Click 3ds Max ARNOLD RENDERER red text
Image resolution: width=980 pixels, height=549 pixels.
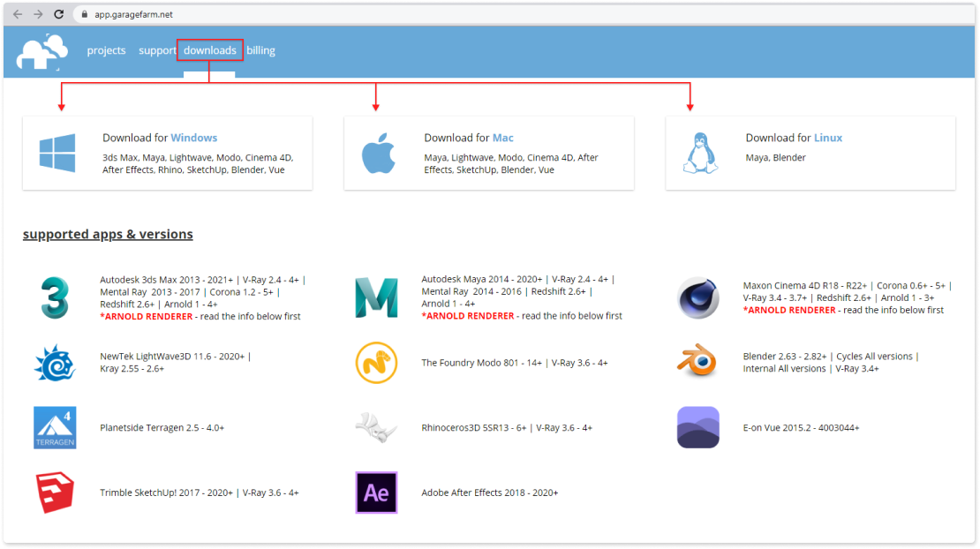tap(147, 317)
